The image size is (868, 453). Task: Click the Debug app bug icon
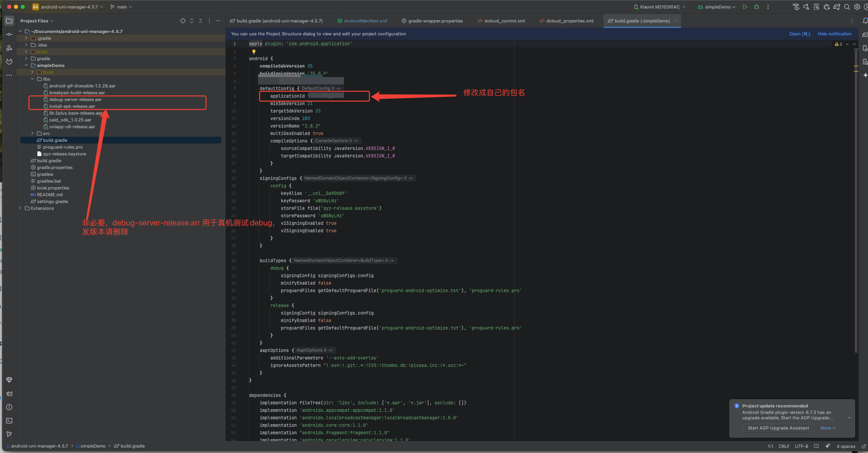pyautogui.click(x=757, y=7)
